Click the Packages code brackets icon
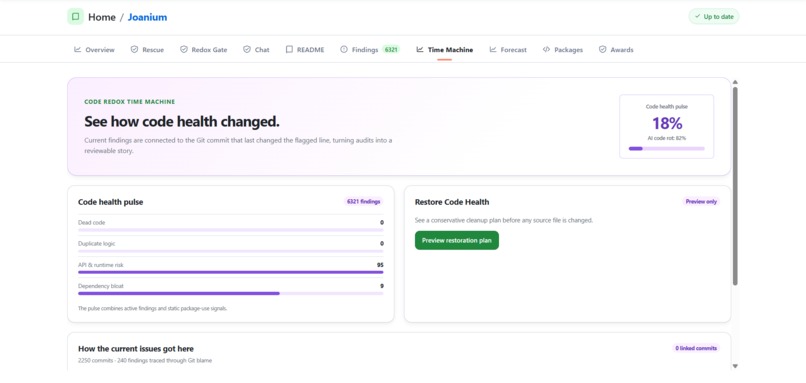 click(546, 49)
